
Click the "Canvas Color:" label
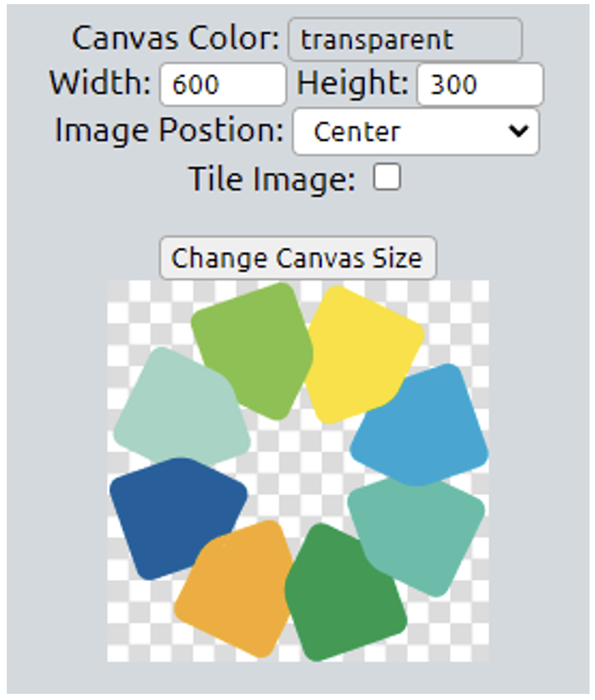point(176,39)
